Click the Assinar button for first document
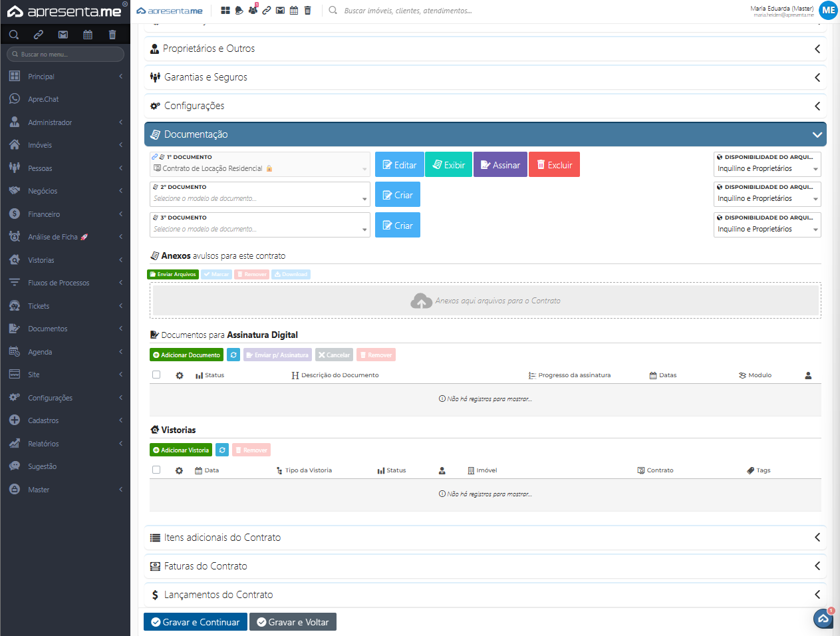840x636 pixels. coord(500,165)
